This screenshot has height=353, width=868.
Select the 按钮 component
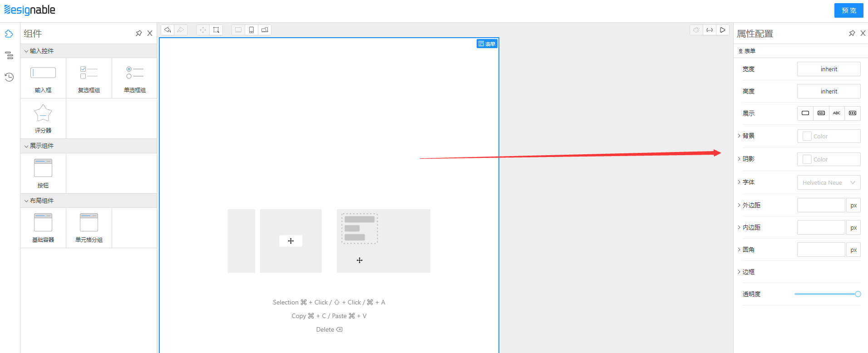tap(43, 173)
